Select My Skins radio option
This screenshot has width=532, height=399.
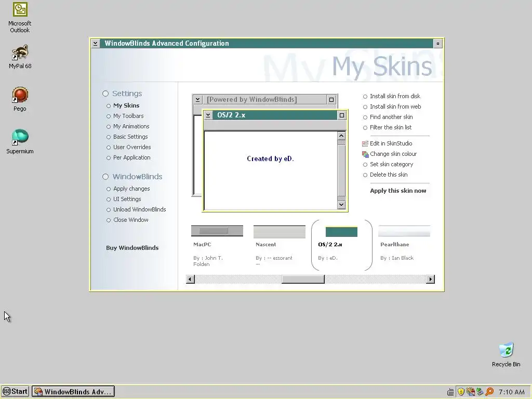[x=123, y=105]
